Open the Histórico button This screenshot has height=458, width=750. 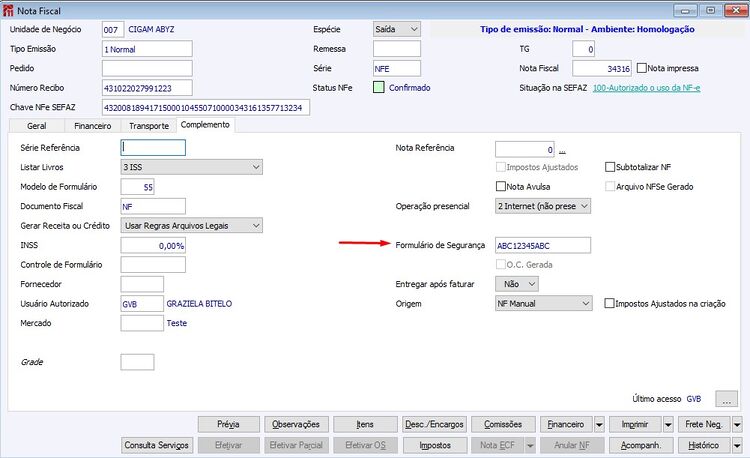click(x=704, y=446)
